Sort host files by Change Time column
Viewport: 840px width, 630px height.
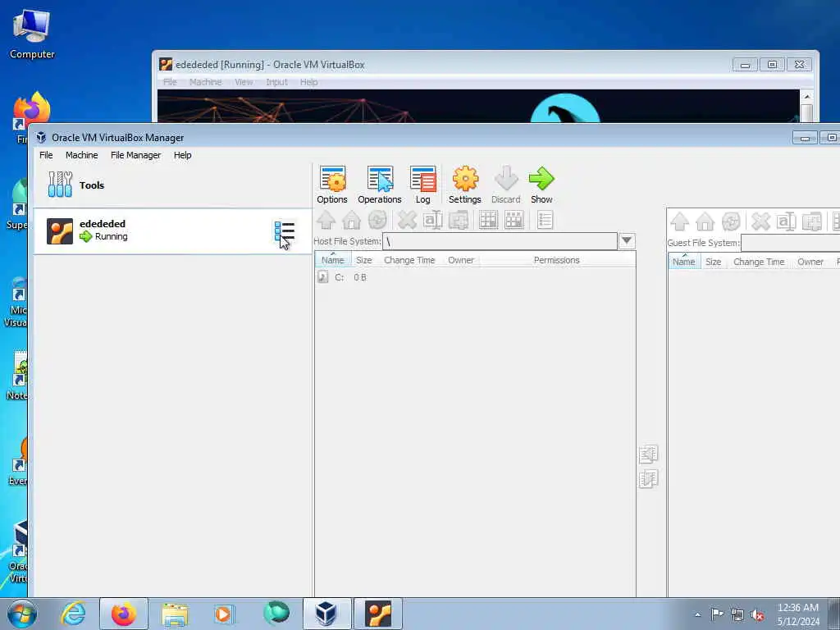tap(409, 260)
